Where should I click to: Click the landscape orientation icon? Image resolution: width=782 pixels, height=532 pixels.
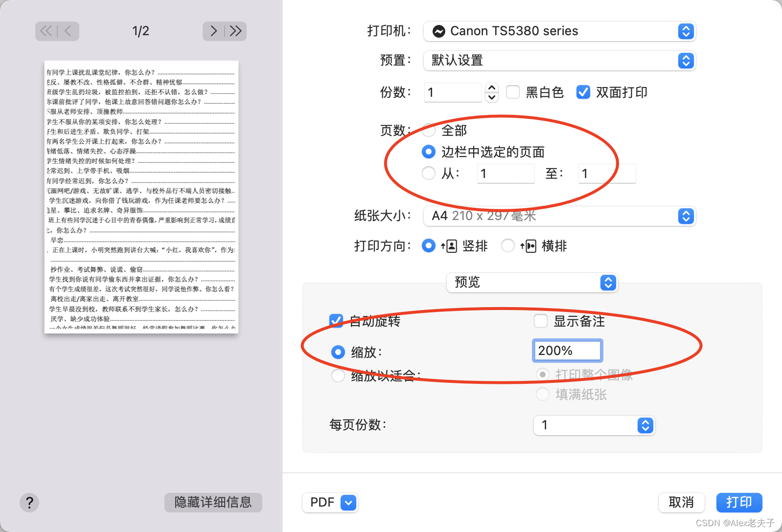(529, 246)
